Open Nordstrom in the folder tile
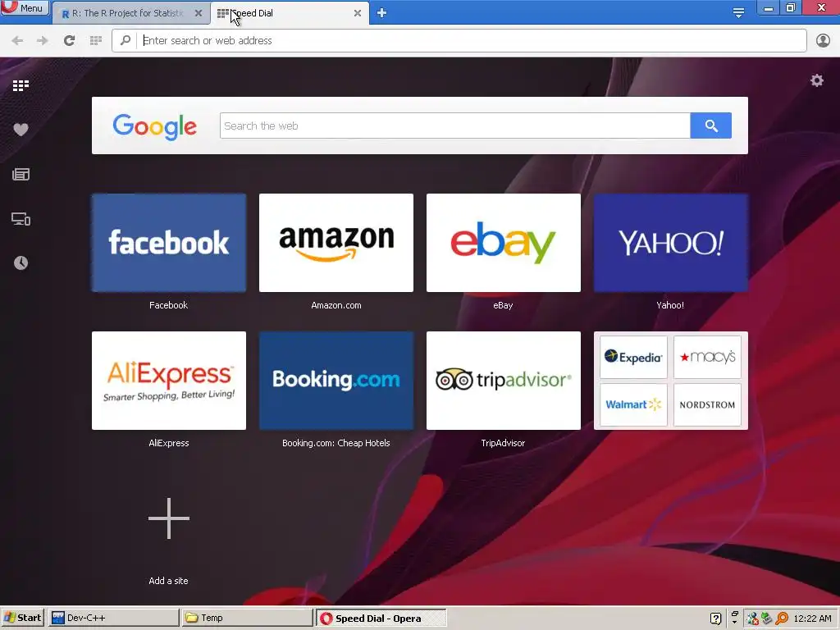Viewport: 840px width, 630px height. click(x=707, y=404)
